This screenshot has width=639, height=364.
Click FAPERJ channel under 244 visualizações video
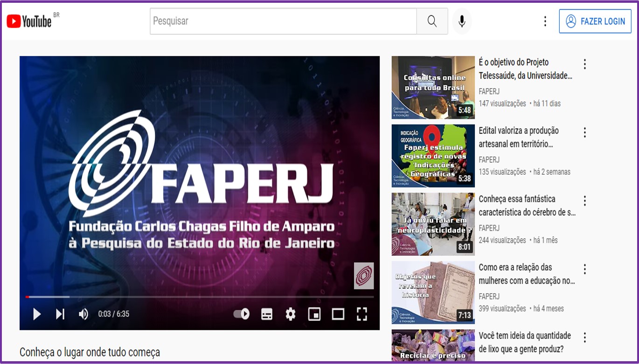pyautogui.click(x=489, y=228)
